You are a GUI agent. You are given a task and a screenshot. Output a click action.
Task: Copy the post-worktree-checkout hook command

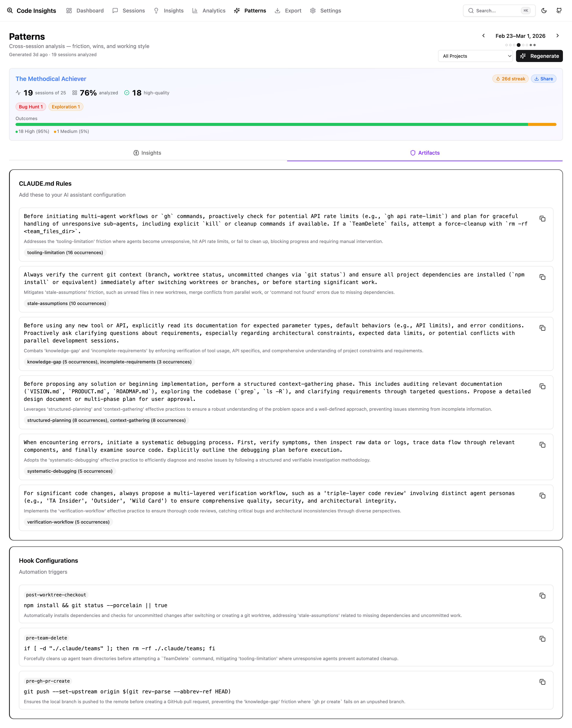point(542,596)
